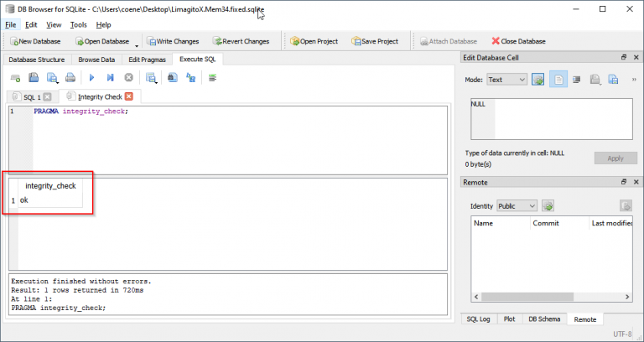Image resolution: width=644 pixels, height=342 pixels.
Task: Switch to Database Structure tab
Action: 37,60
